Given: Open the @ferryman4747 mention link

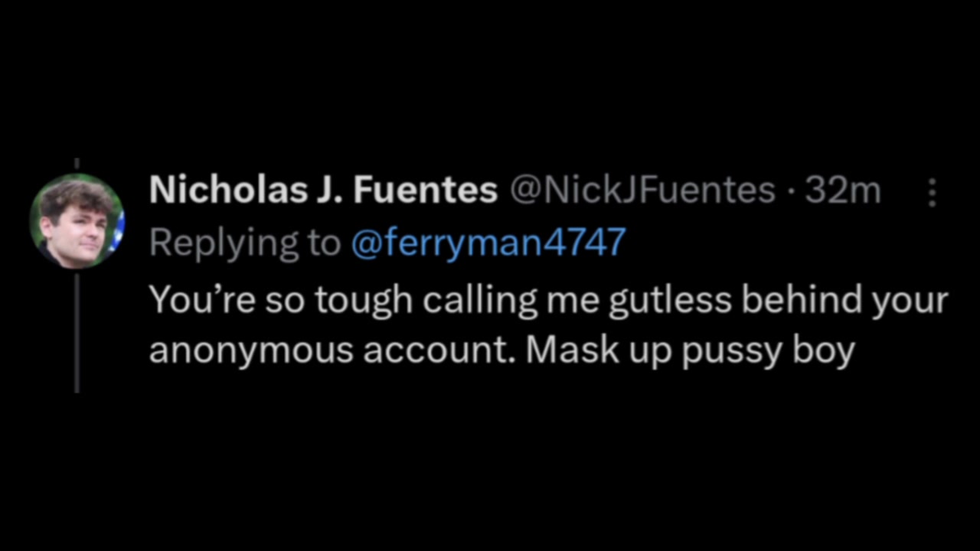Looking at the screenshot, I should [488, 243].
